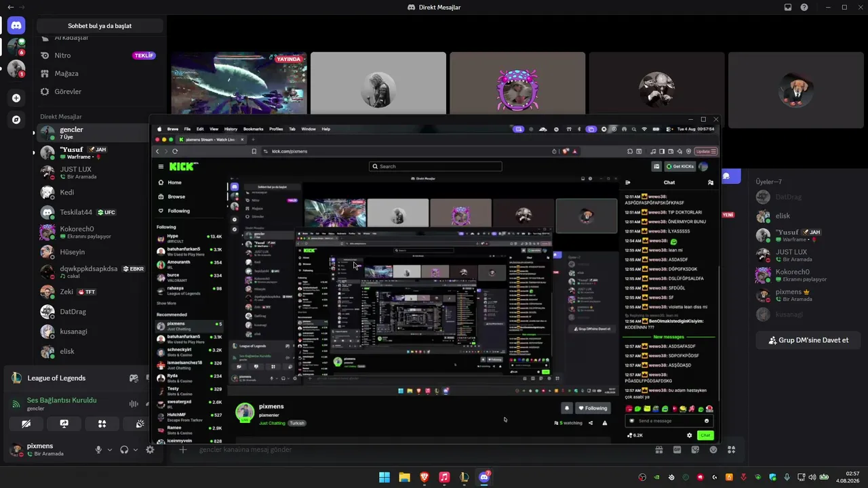The width and height of the screenshot is (868, 488).
Task: Click the volume icon in the system tray
Action: [x=812, y=477]
